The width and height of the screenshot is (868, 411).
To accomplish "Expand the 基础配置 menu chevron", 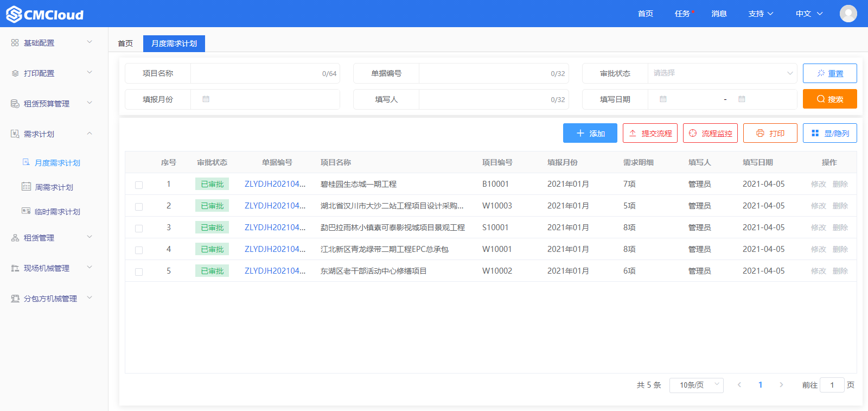I will coord(90,42).
